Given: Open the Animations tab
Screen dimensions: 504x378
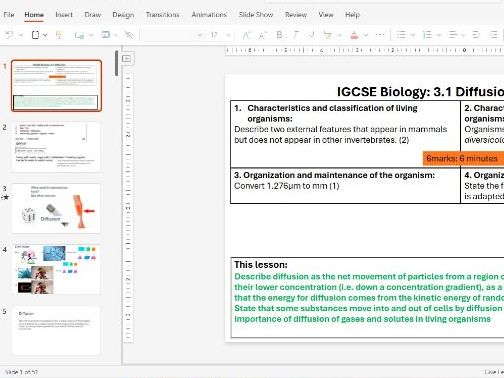Looking at the screenshot, I should [x=209, y=15].
